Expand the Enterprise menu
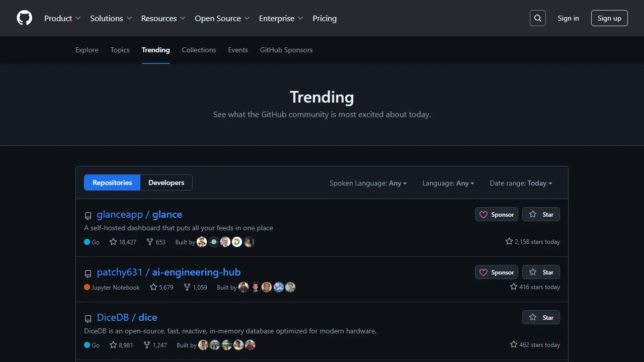644x362 pixels. pyautogui.click(x=281, y=18)
